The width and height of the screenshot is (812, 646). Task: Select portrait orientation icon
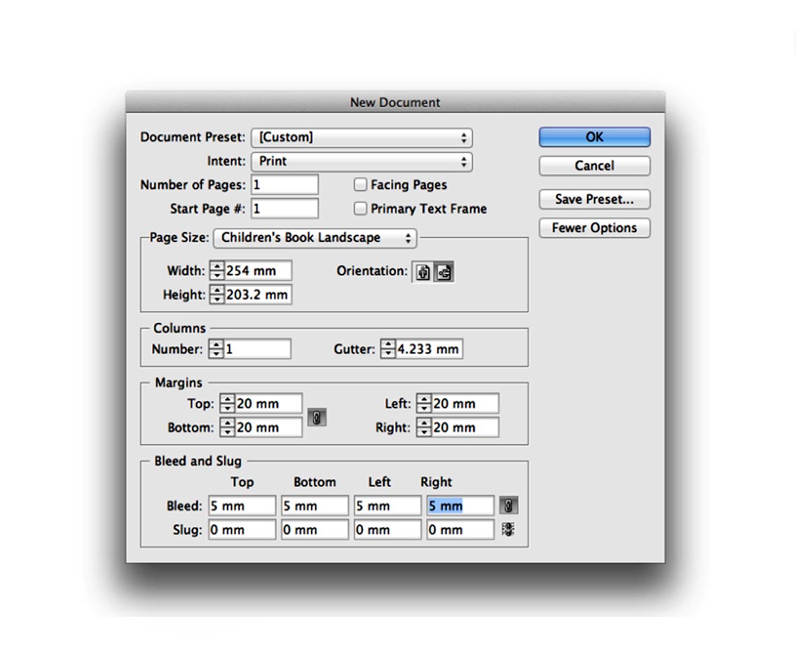[423, 273]
